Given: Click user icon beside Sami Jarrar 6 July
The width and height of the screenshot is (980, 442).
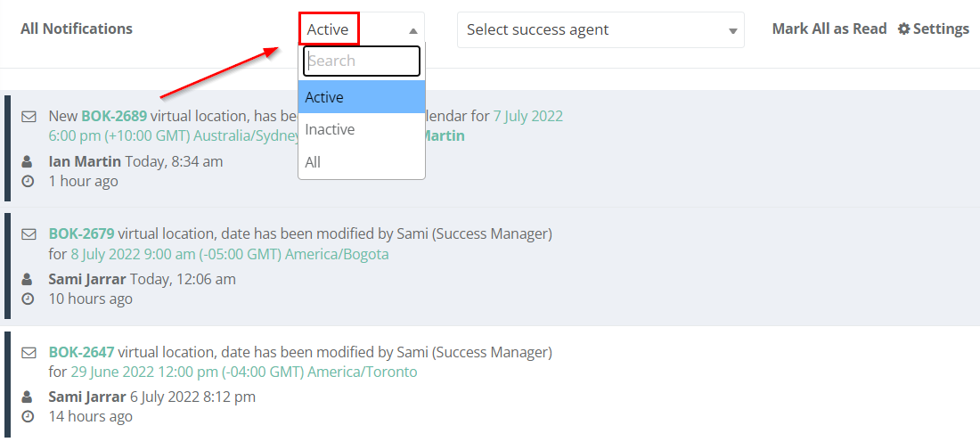Looking at the screenshot, I should [x=27, y=397].
